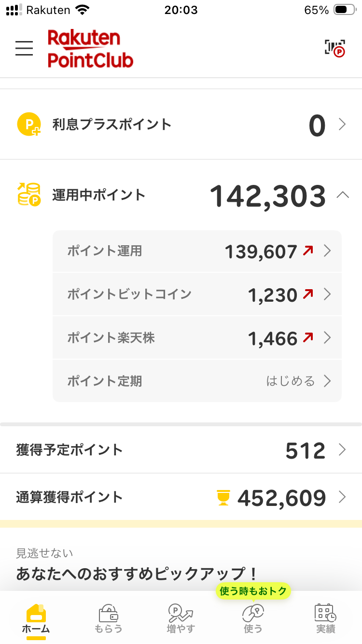Go to the 実績 calendar tab

pyautogui.click(x=325, y=618)
